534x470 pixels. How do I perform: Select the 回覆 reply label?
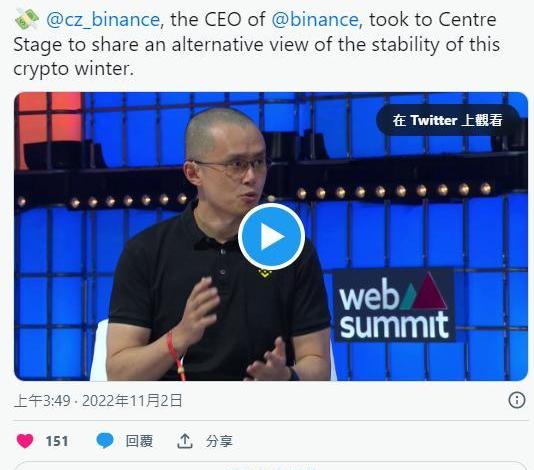point(139,441)
